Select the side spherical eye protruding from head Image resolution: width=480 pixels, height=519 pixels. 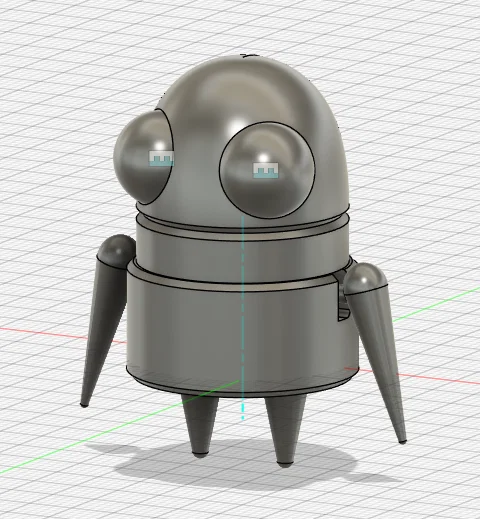click(142, 157)
